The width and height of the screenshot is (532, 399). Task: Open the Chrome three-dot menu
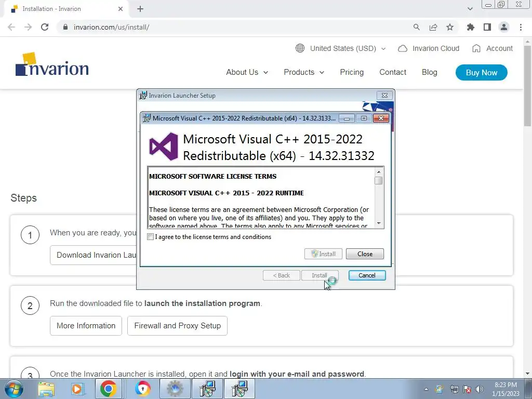click(x=521, y=27)
